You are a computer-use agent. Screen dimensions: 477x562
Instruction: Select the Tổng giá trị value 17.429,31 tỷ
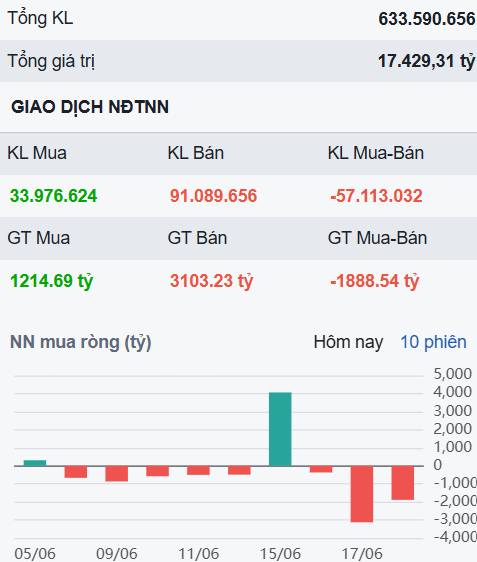click(426, 61)
